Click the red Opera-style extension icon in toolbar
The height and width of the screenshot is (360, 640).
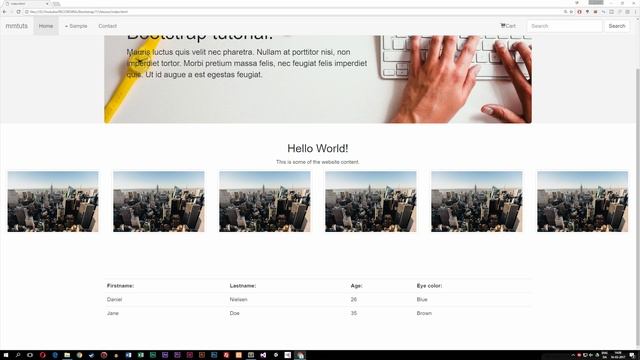tap(579, 12)
